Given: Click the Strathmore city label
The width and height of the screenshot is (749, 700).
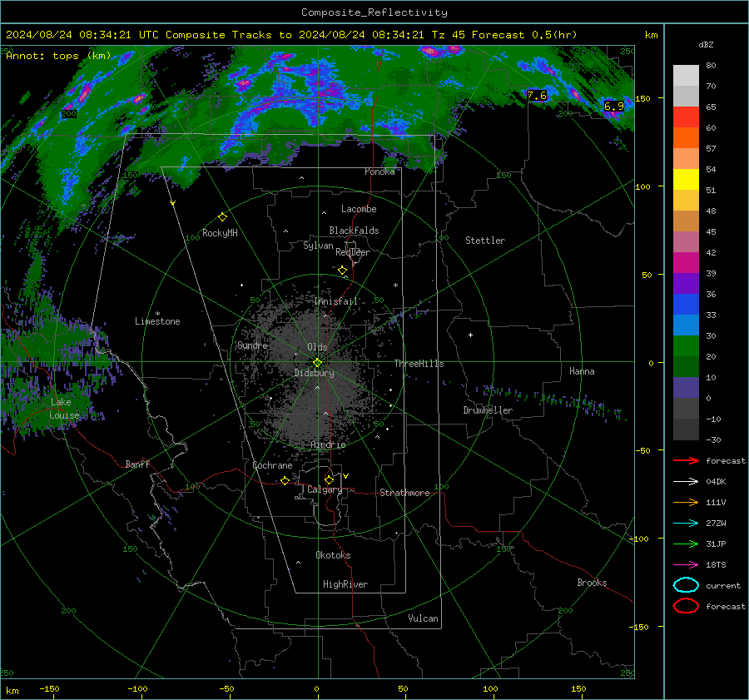Looking at the screenshot, I should (x=404, y=493).
